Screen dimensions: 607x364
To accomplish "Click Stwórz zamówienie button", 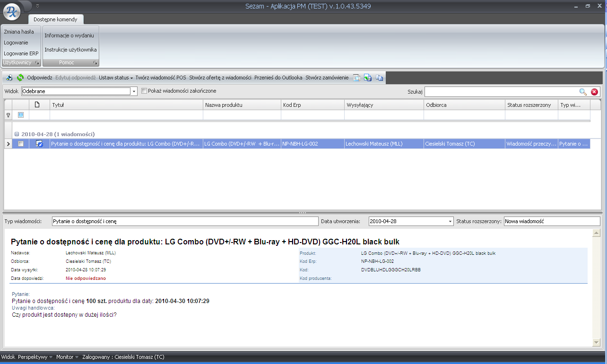I will tap(327, 78).
